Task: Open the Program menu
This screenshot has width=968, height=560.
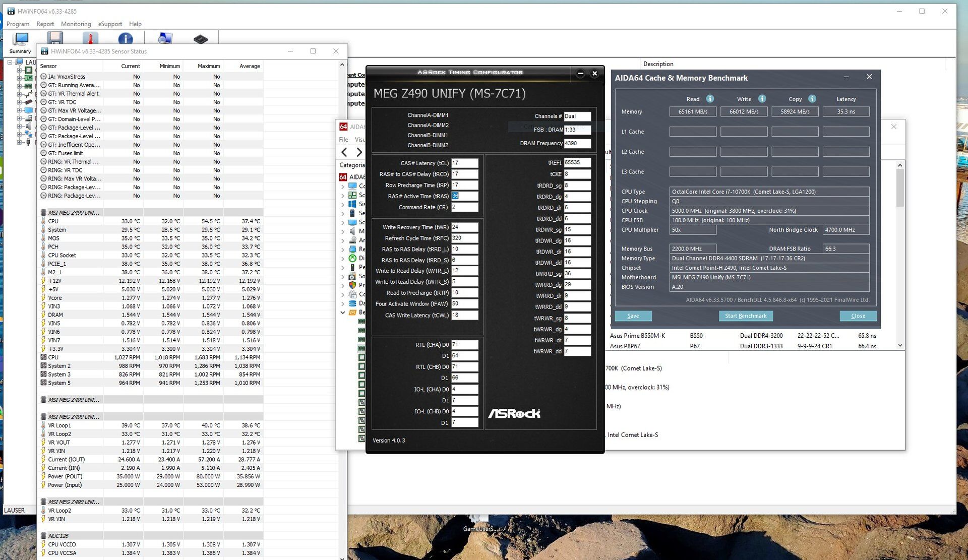Action: tap(18, 24)
